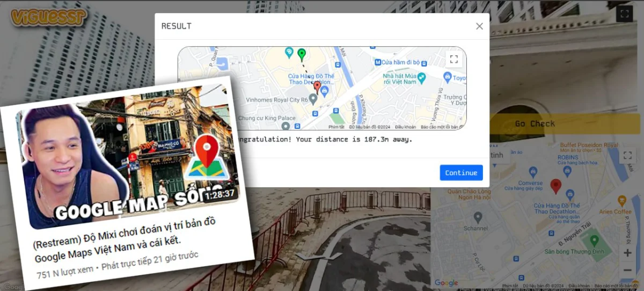644x291 pixels.
Task: Close the RESULT dialog with the X
Action: 479,26
